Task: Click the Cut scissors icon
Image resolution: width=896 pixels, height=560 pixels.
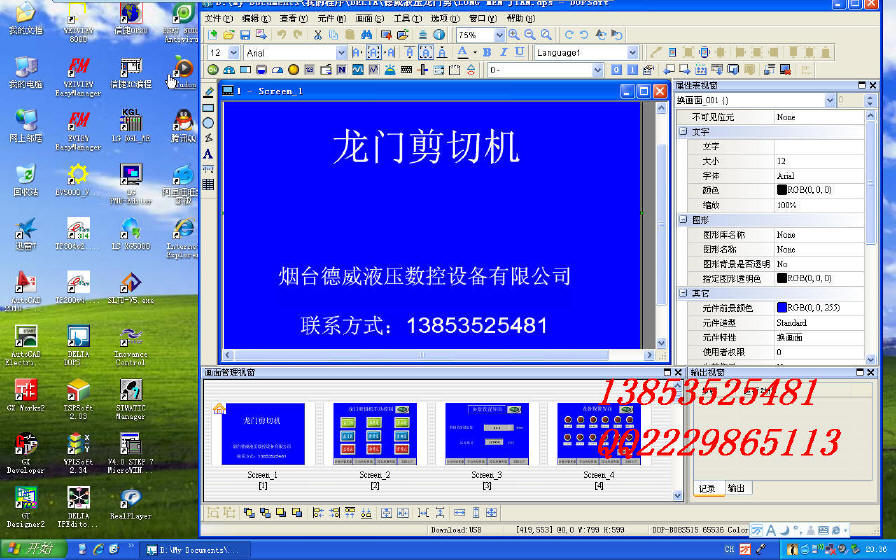Action: pyautogui.click(x=318, y=35)
